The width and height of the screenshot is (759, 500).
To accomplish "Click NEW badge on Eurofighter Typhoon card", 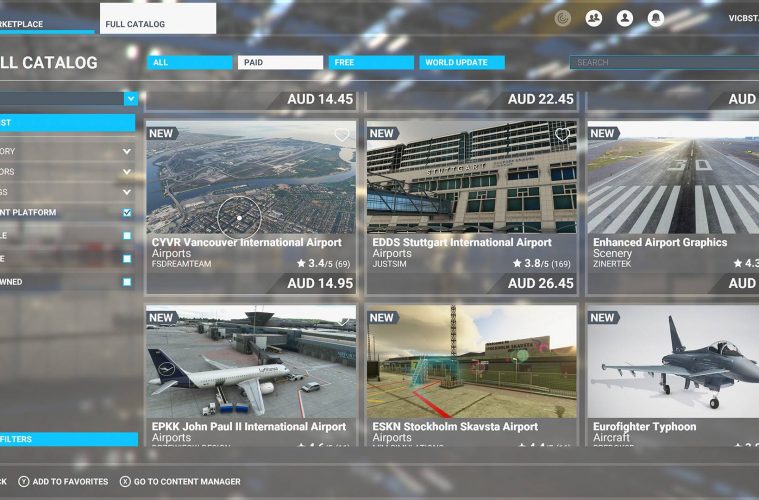I will click(603, 318).
